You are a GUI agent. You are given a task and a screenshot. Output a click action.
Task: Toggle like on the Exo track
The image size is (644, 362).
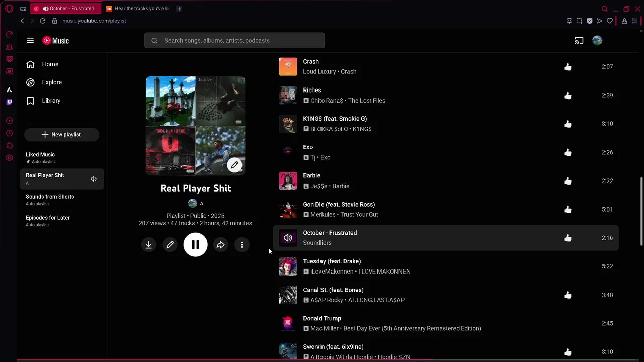pyautogui.click(x=568, y=152)
